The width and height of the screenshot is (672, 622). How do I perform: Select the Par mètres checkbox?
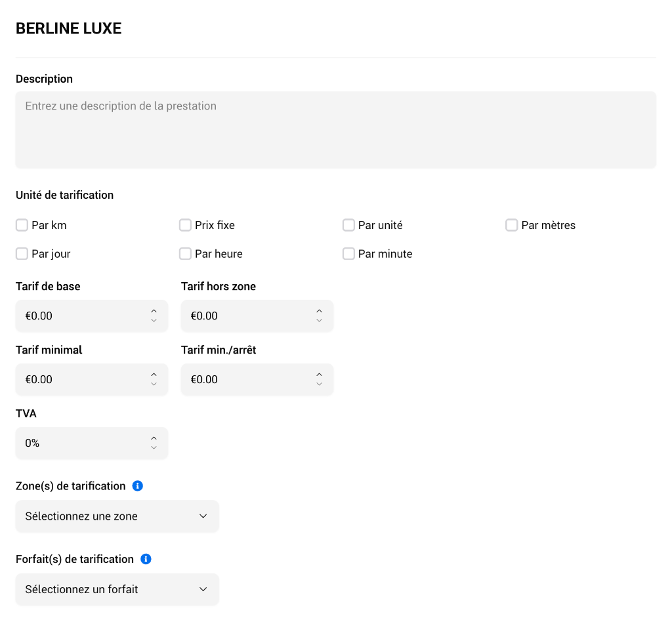coord(512,225)
